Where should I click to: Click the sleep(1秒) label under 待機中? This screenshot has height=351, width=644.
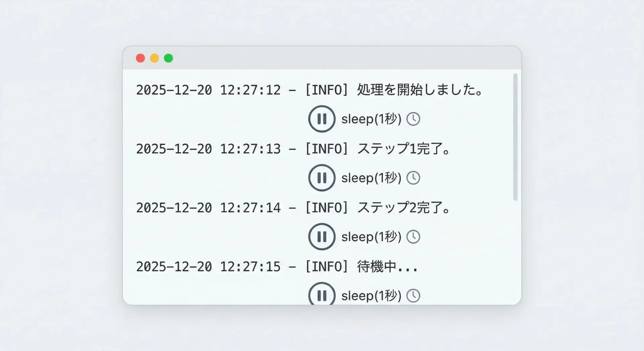pos(371,296)
